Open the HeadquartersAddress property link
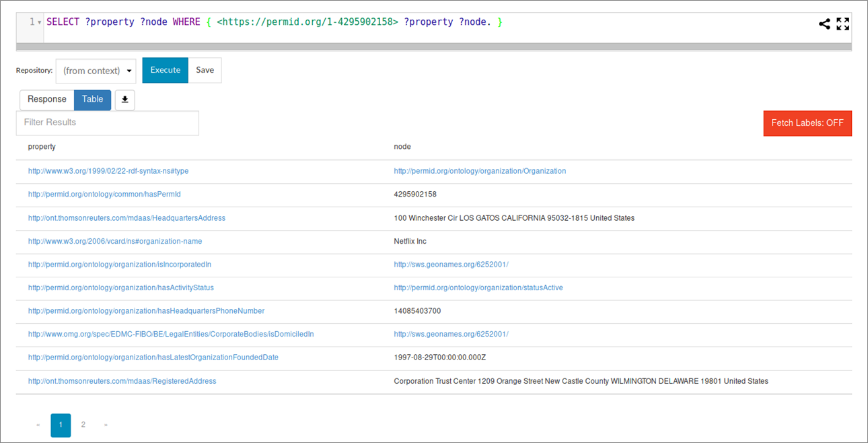 (x=126, y=218)
